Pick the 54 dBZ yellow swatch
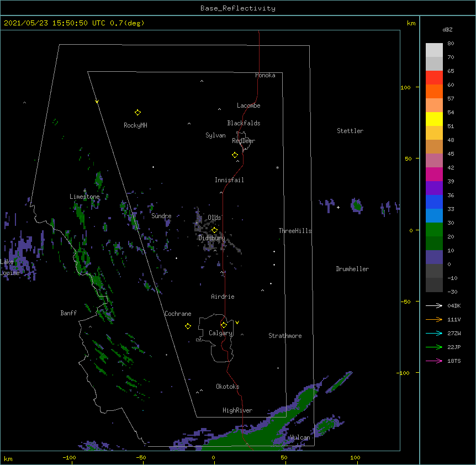This screenshot has height=465, width=476. 434,119
